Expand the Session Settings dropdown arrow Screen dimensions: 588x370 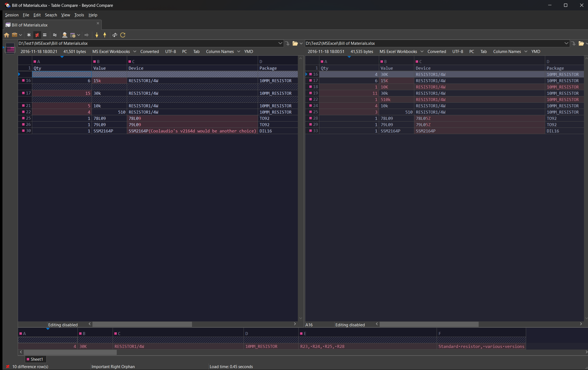[x=79, y=35]
